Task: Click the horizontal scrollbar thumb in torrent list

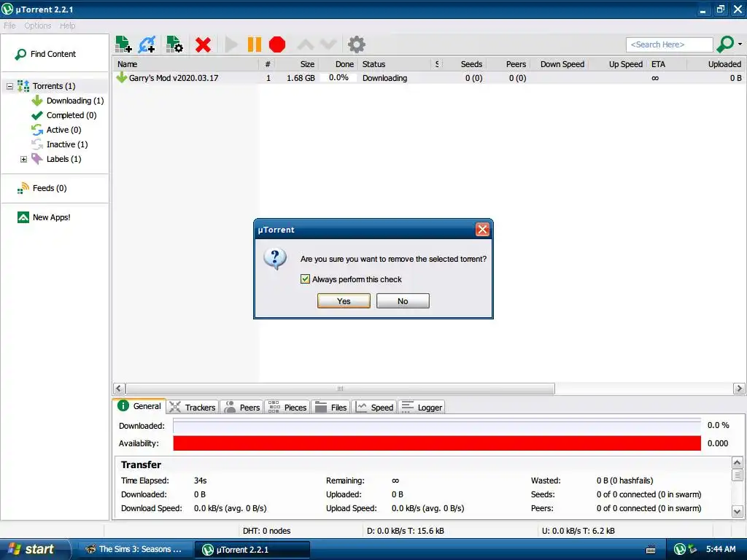Action: tap(340, 389)
